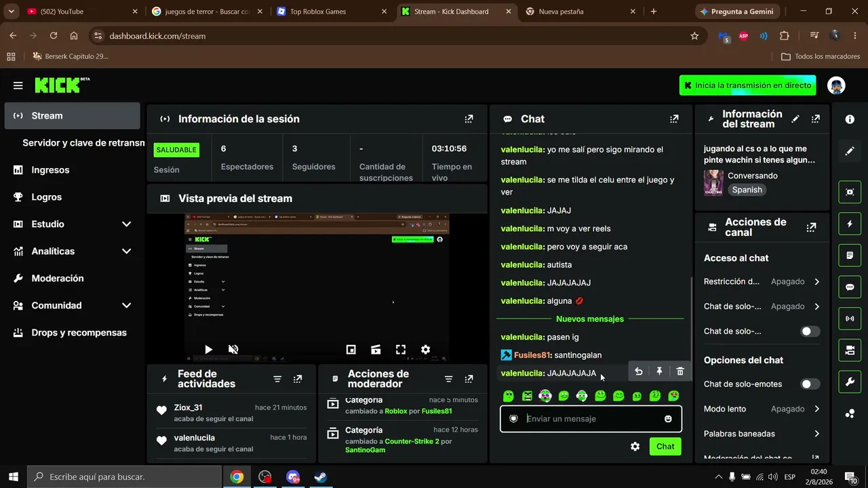Viewport: 868px width, 488px height.
Task: Click the broadcast signal icon in right rail
Action: (x=850, y=319)
